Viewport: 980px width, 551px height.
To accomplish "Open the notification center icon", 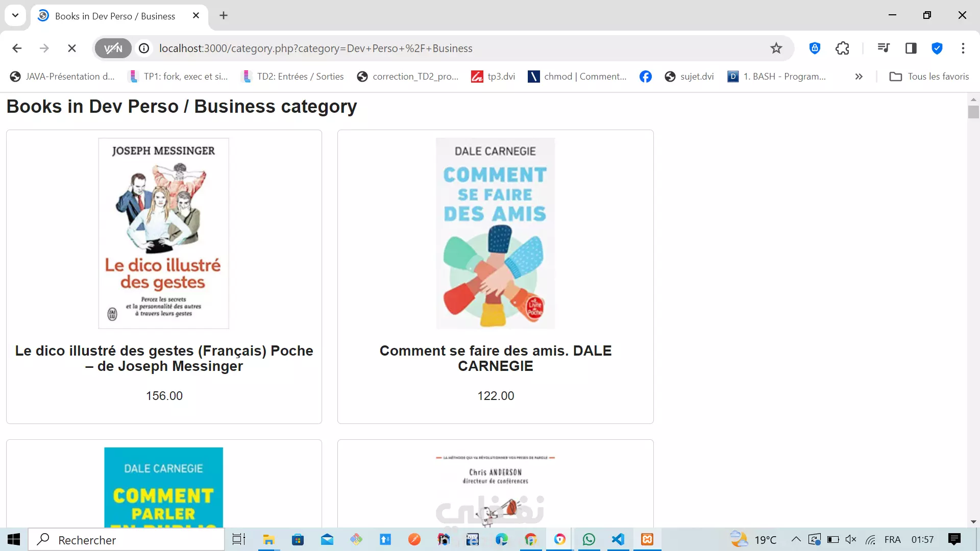I will [954, 539].
